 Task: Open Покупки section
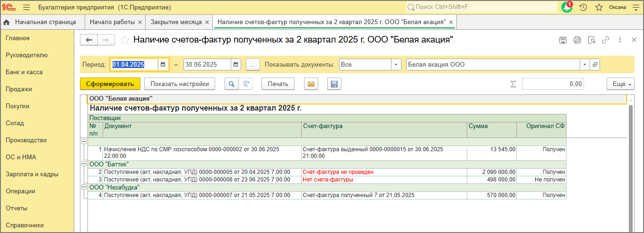(x=18, y=106)
